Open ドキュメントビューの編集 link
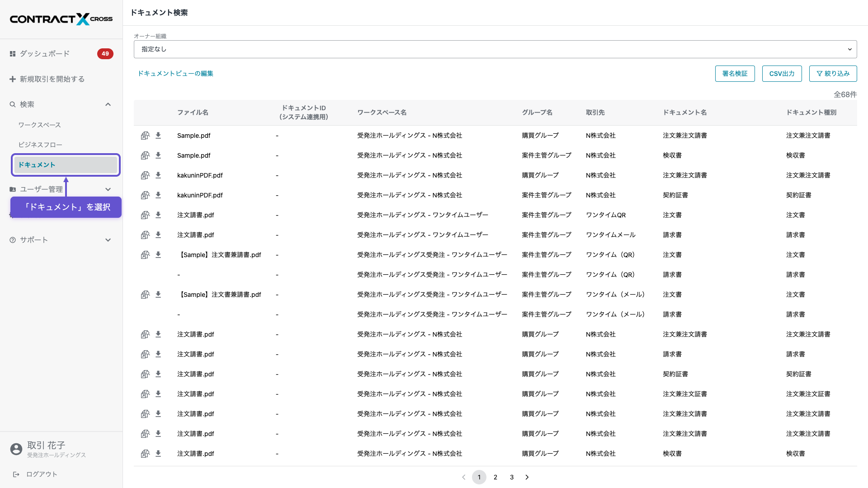 pos(175,74)
